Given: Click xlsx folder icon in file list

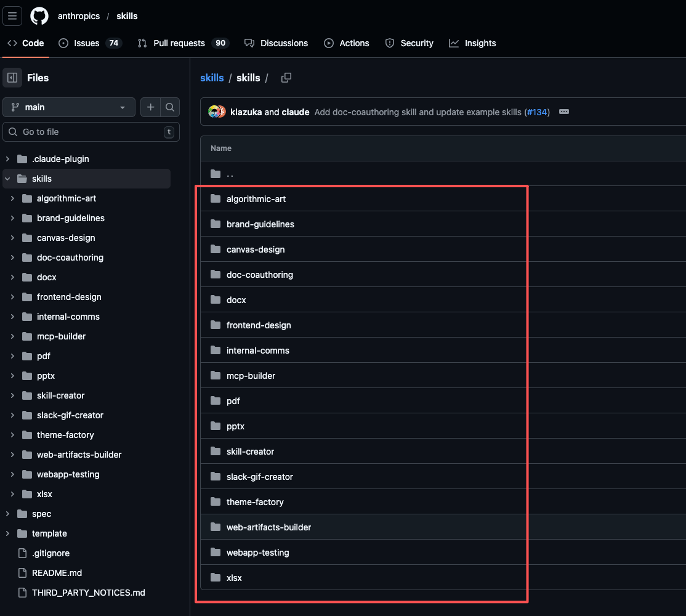Looking at the screenshot, I should pos(216,578).
